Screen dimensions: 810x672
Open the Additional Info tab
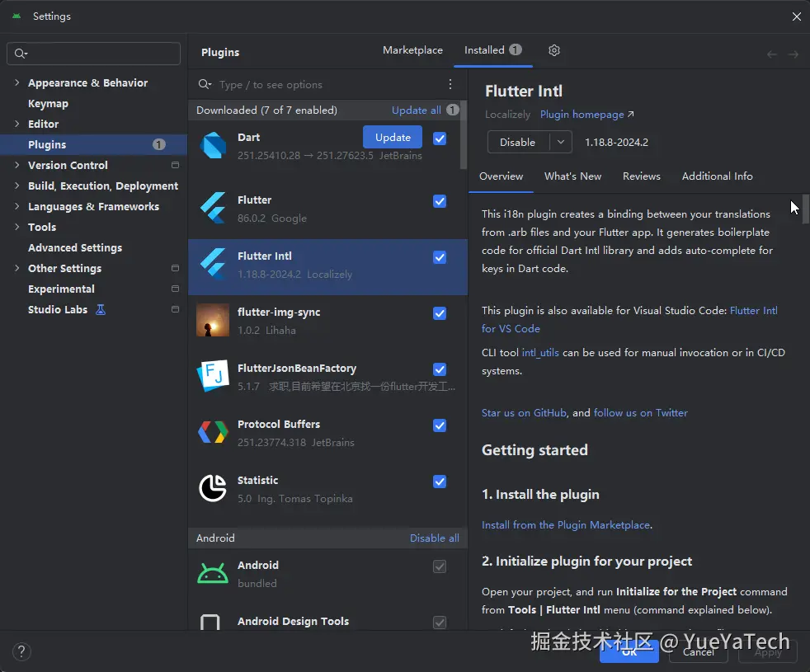pos(717,176)
